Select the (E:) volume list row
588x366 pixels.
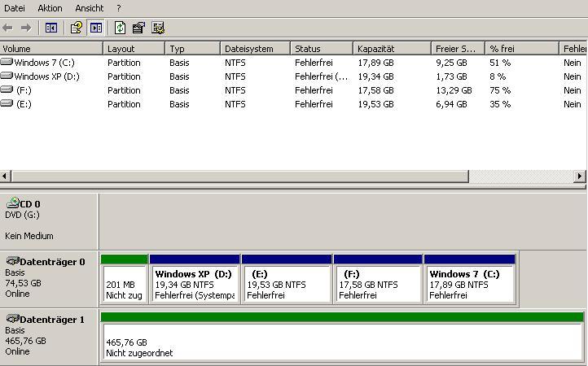click(293, 104)
